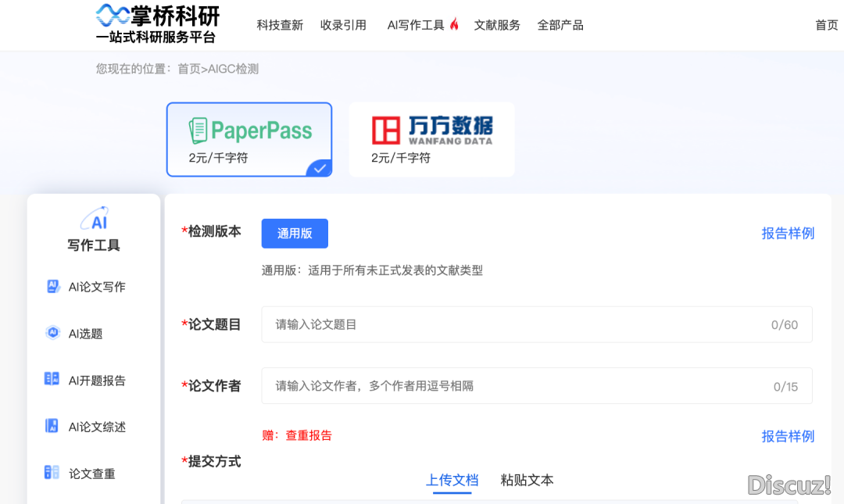Open the 全部产品 menu
This screenshot has height=504, width=844.
(560, 25)
